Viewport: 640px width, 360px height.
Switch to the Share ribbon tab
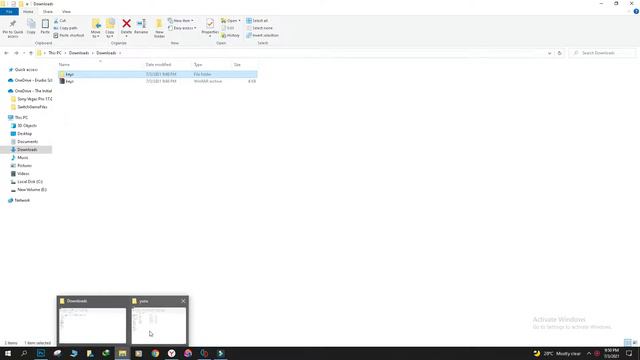48,12
